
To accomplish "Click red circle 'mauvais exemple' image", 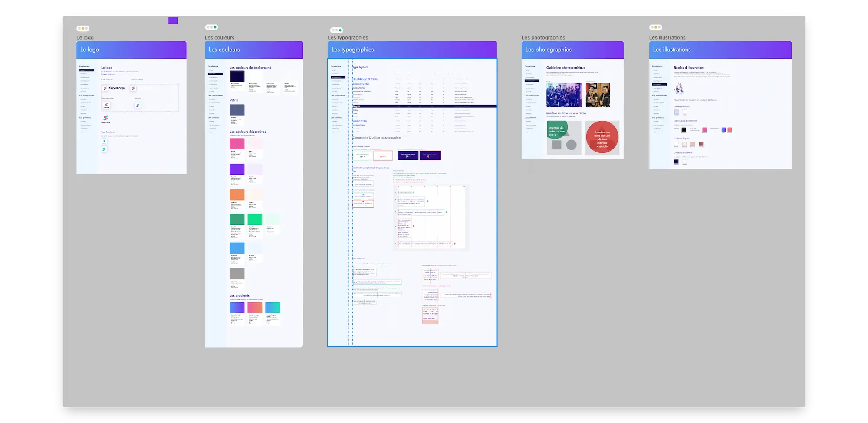I will (602, 138).
